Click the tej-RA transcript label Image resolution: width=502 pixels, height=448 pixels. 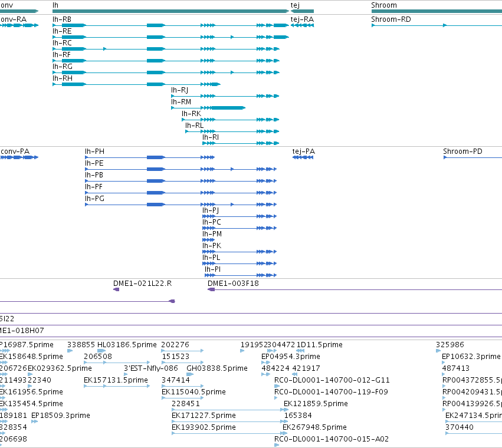click(302, 19)
